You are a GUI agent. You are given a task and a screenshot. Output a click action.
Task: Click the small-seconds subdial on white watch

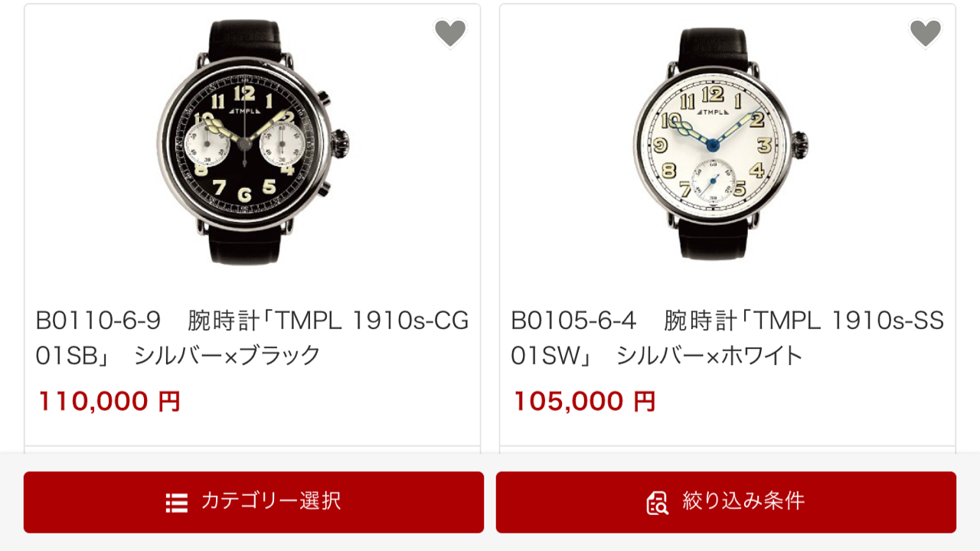(713, 181)
